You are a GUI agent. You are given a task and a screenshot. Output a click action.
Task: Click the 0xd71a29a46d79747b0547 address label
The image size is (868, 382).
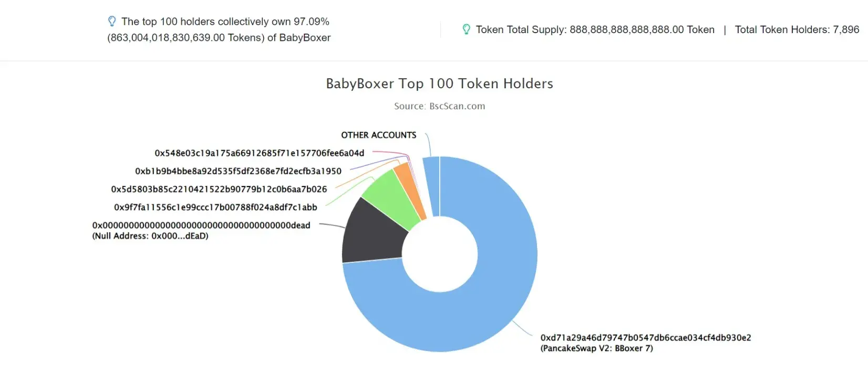pyautogui.click(x=646, y=337)
